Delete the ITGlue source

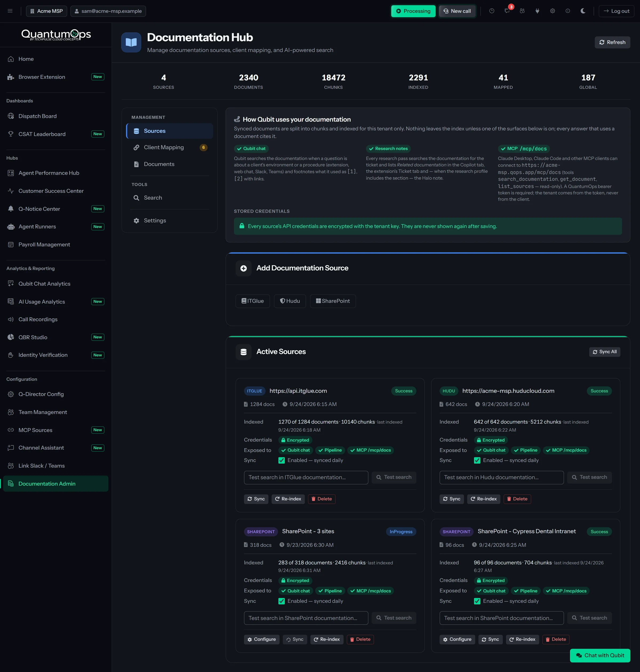point(322,499)
